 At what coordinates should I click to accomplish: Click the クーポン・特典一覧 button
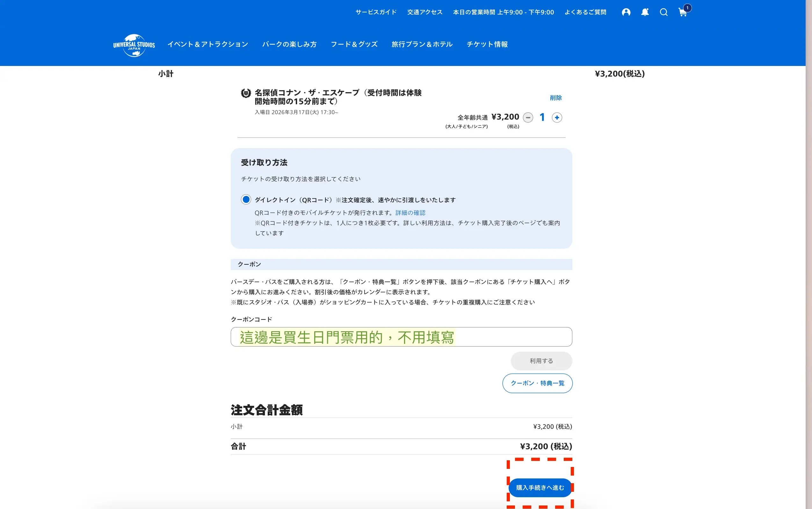pyautogui.click(x=537, y=383)
